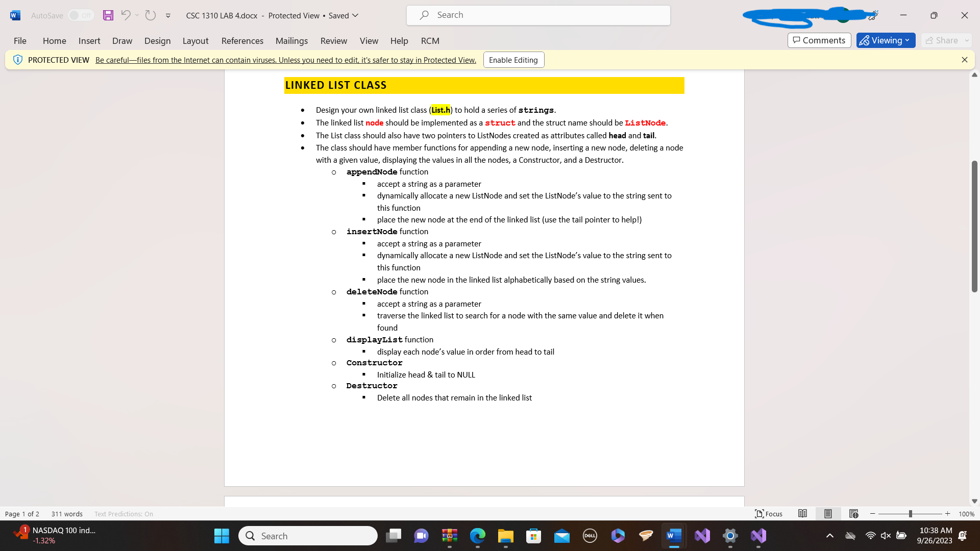
Task: Switch to Read Mode view icon
Action: (802, 514)
